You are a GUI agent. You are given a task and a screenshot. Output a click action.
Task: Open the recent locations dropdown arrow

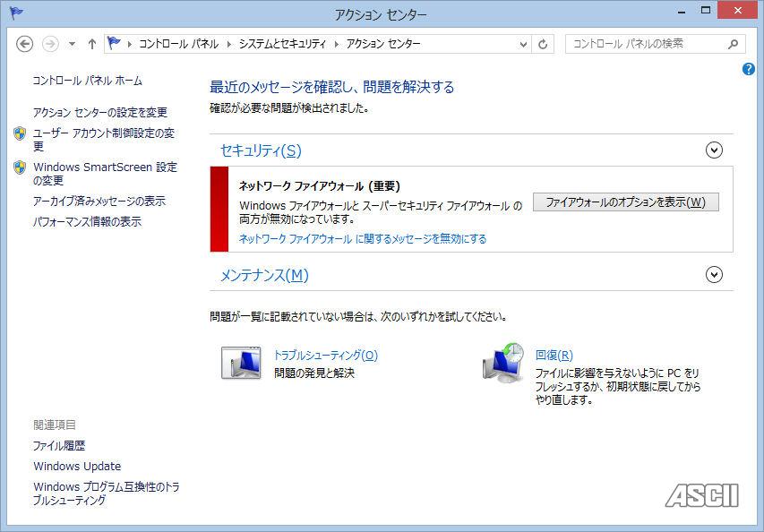coord(72,44)
